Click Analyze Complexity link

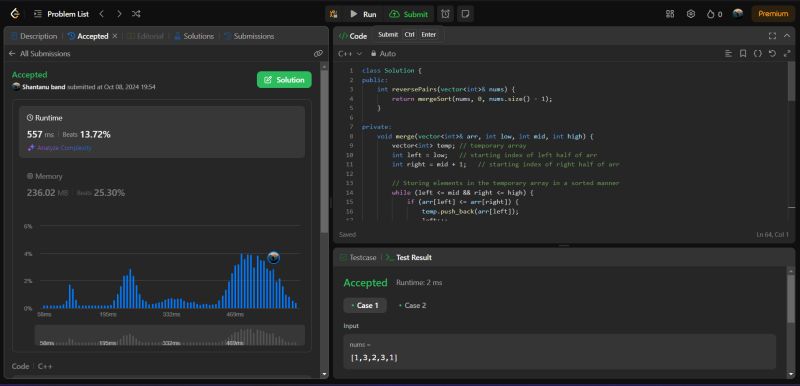point(60,148)
